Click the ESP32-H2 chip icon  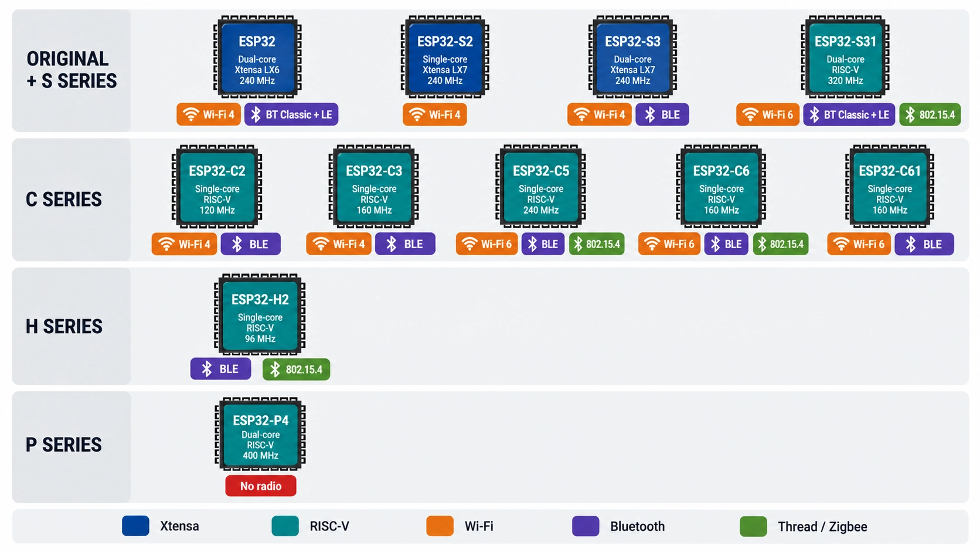click(x=260, y=315)
